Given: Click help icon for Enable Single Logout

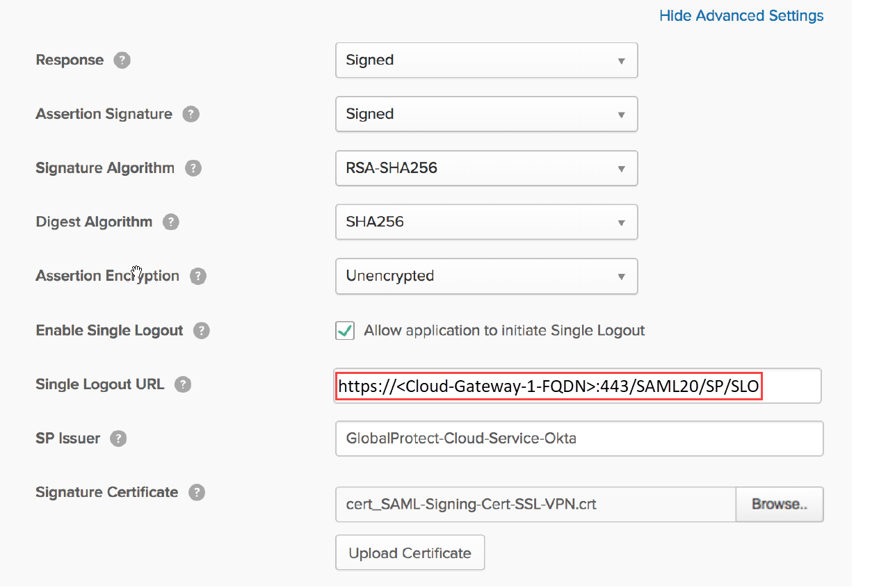Looking at the screenshot, I should tap(202, 331).
